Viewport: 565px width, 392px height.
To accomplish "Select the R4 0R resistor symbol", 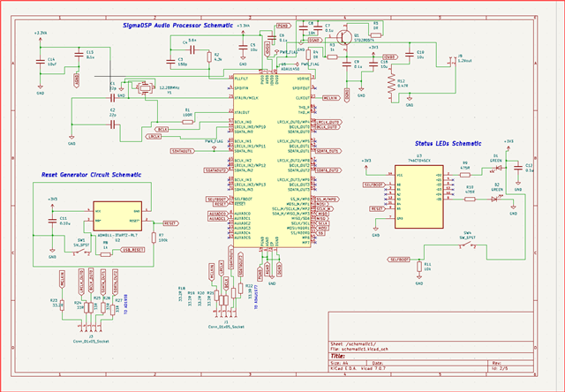I will (x=308, y=55).
